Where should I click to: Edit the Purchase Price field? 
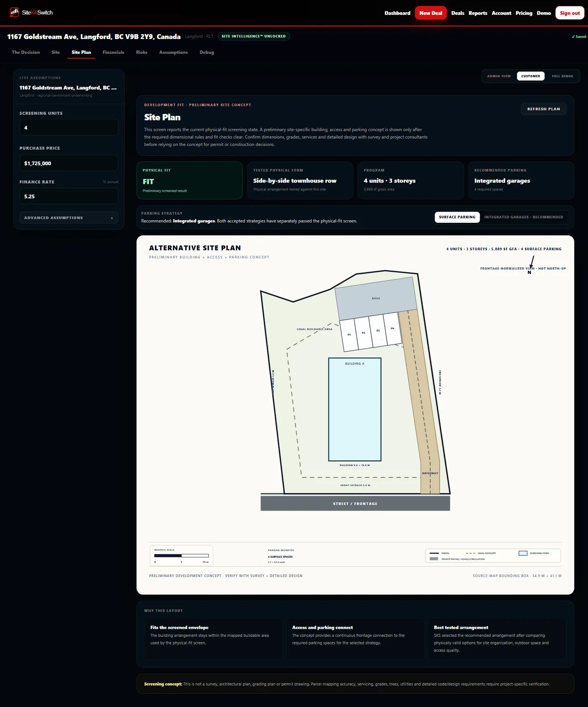pos(69,163)
